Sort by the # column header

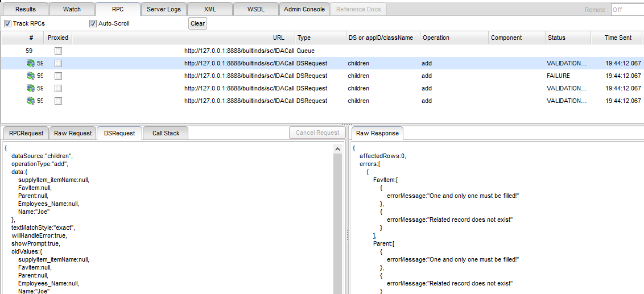coord(22,38)
